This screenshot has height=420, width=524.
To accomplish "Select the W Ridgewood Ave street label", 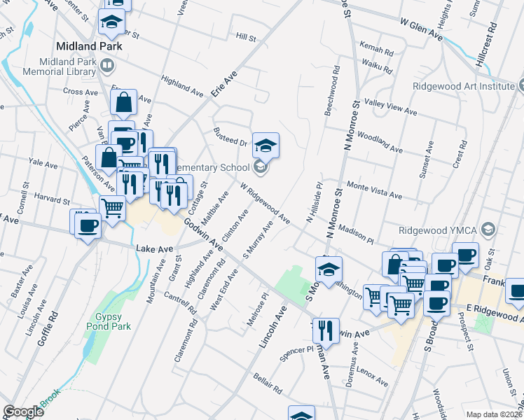I will click(265, 203).
